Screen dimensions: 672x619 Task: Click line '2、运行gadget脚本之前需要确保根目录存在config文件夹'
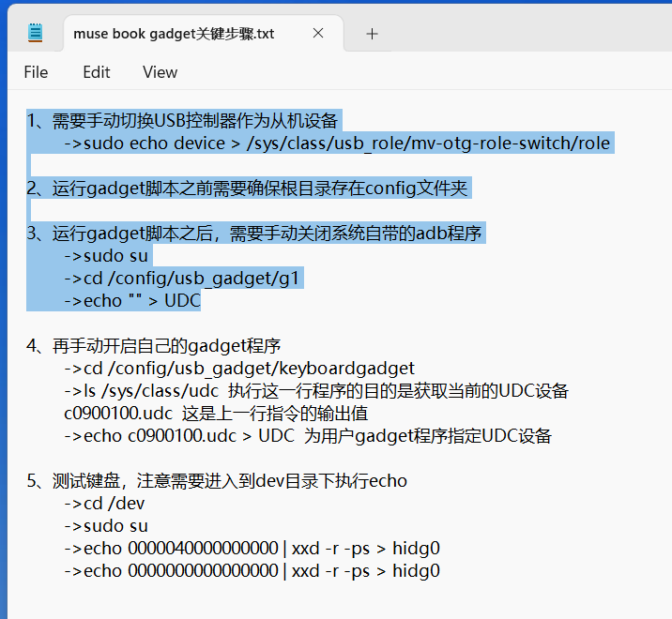coord(247,189)
